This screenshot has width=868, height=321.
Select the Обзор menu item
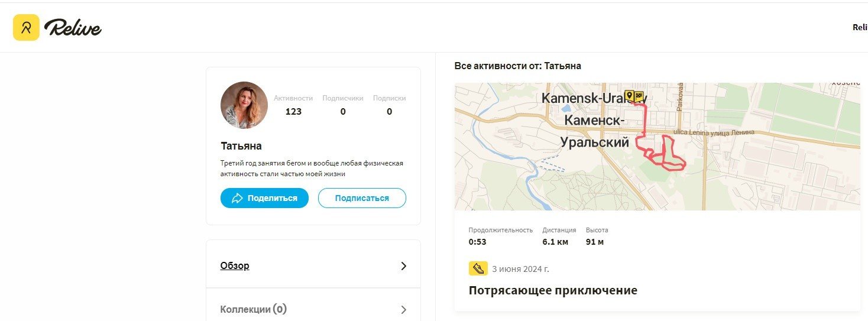tap(313, 266)
